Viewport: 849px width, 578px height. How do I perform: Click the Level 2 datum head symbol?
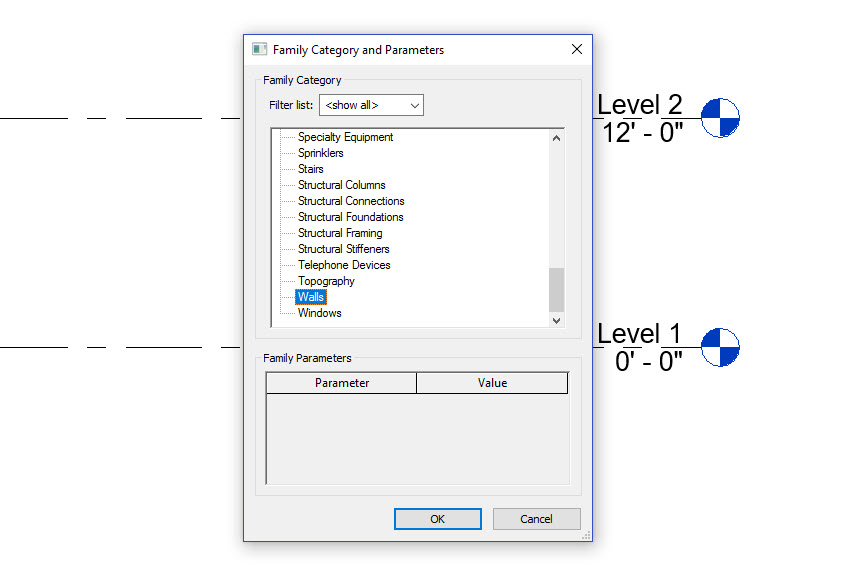coord(718,118)
